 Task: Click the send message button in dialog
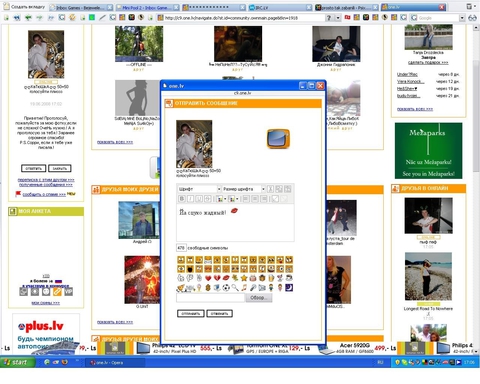[190, 313]
